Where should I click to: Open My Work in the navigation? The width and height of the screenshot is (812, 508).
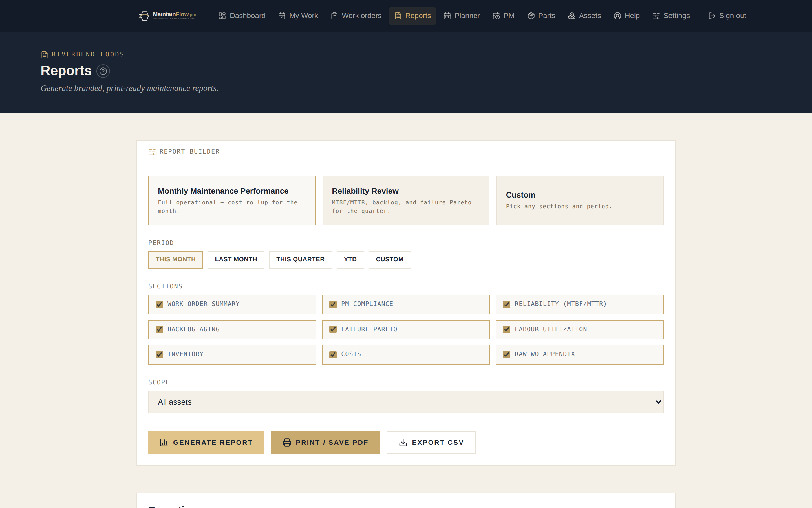298,16
